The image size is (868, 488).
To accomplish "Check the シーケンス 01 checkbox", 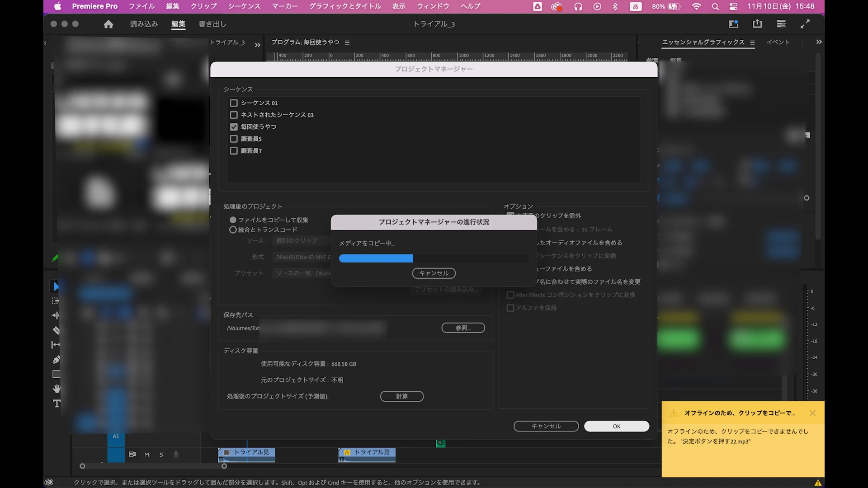I will click(x=234, y=103).
